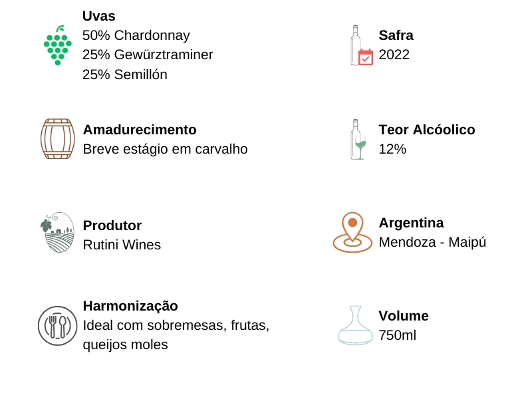532x399 pixels.
Task: Click the 50% Chardonnay text
Action: pos(136,35)
